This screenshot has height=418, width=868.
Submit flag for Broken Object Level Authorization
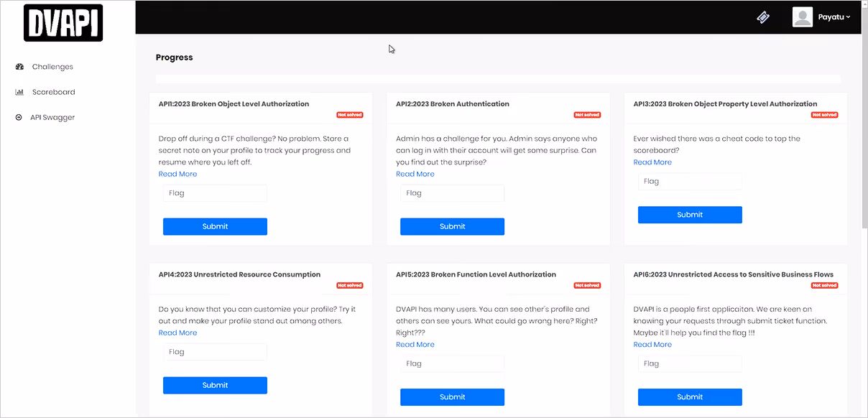point(215,226)
